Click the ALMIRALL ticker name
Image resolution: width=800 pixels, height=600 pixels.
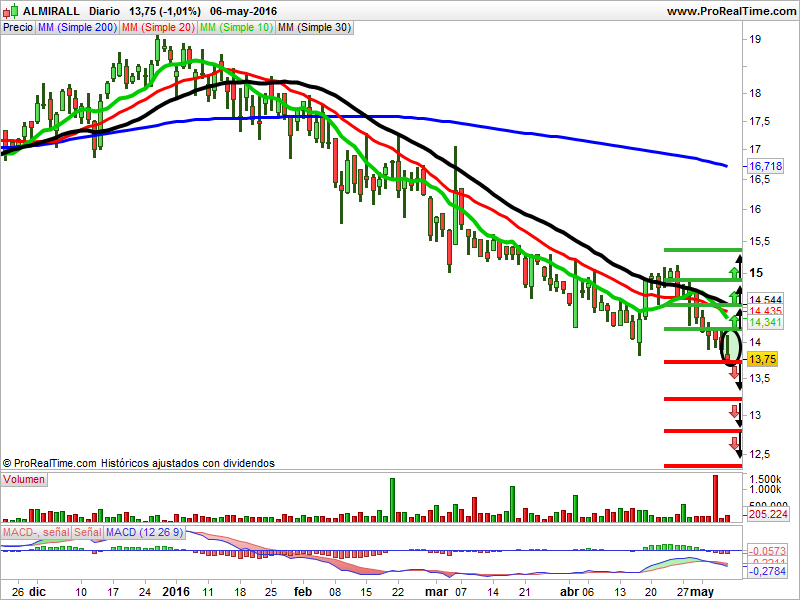52,11
